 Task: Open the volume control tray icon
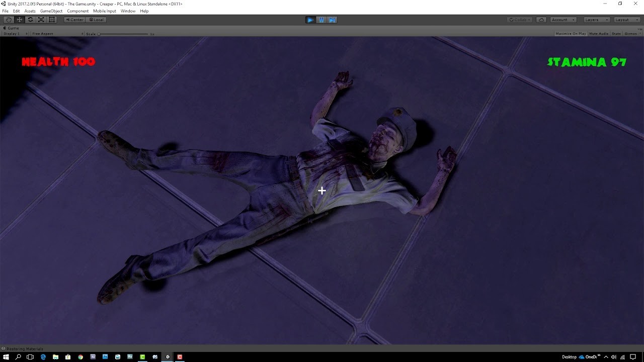click(614, 357)
